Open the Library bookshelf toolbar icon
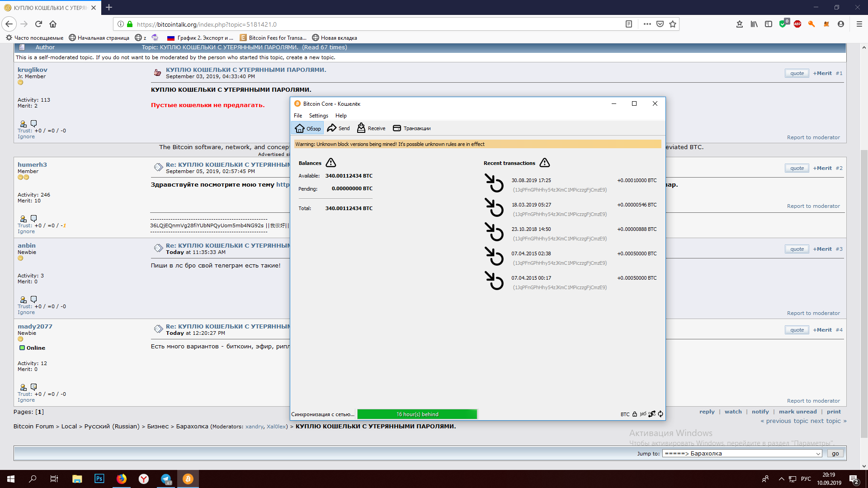This screenshot has height=488, width=868. pyautogui.click(x=754, y=24)
